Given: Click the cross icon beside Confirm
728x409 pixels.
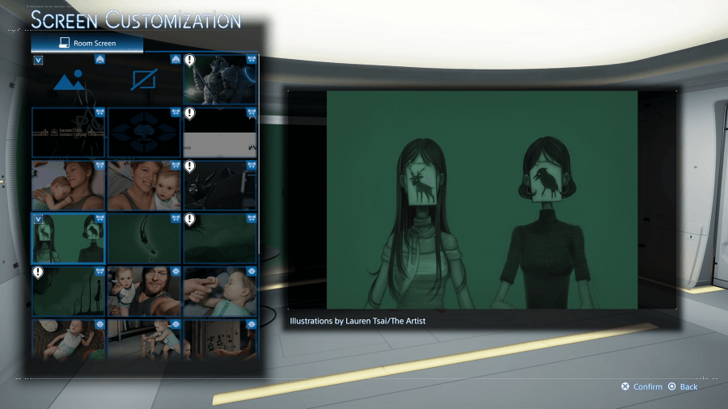Looking at the screenshot, I should [x=625, y=386].
